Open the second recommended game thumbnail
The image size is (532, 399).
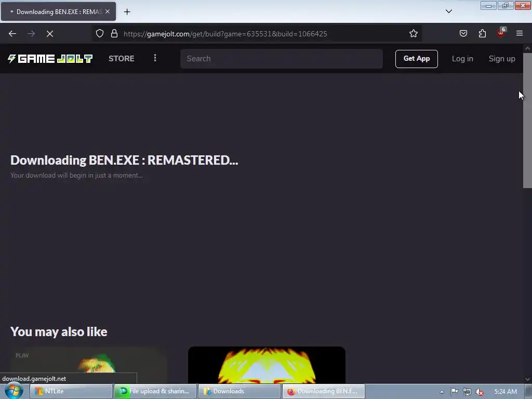(x=267, y=365)
